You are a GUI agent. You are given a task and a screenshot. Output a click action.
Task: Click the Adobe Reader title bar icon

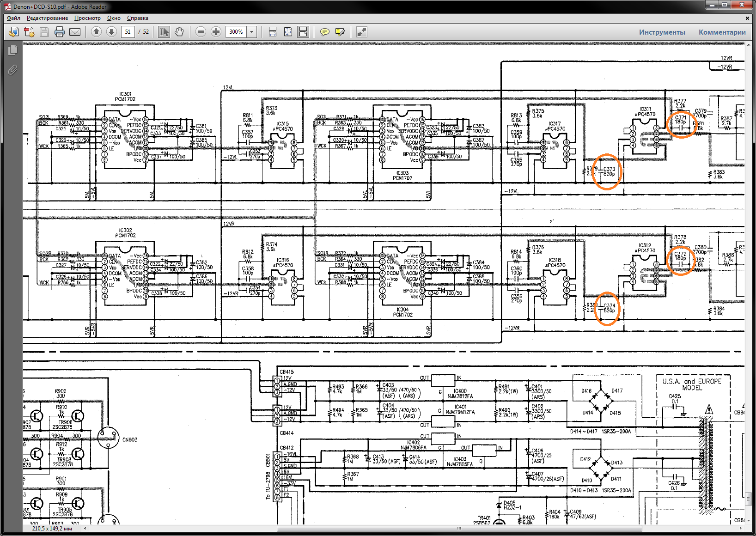pos(7,6)
